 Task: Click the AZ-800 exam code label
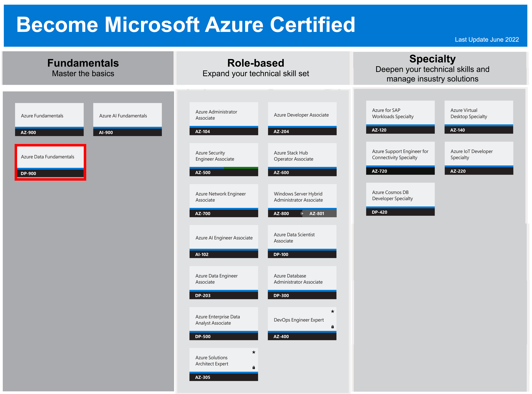click(281, 213)
